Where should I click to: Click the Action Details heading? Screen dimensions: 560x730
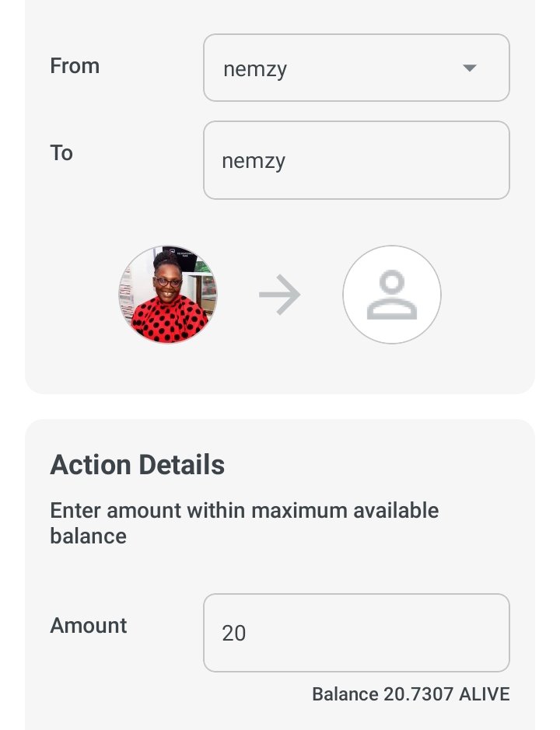click(x=138, y=465)
